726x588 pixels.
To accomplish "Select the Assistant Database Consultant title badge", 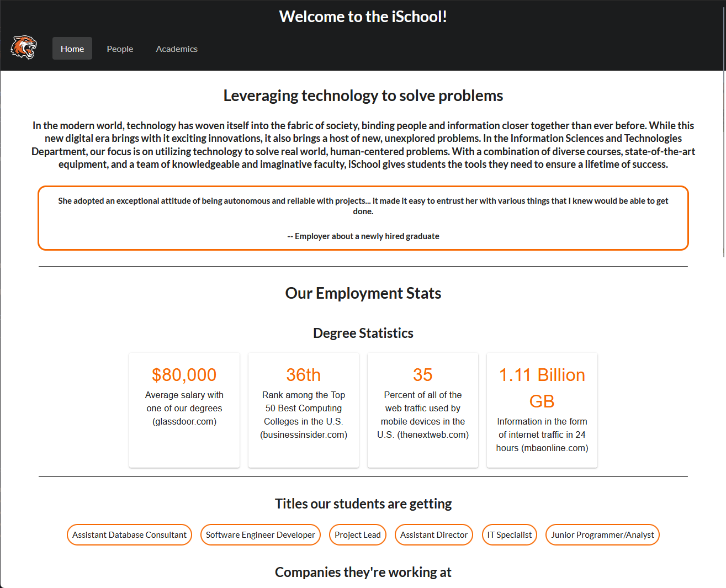I will point(129,534).
